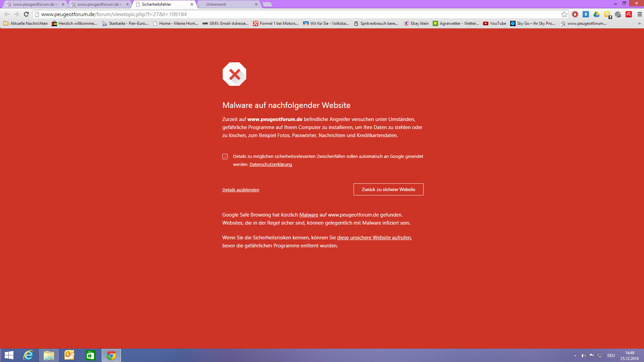Click diese unsichere Website aufrufen link

374,237
